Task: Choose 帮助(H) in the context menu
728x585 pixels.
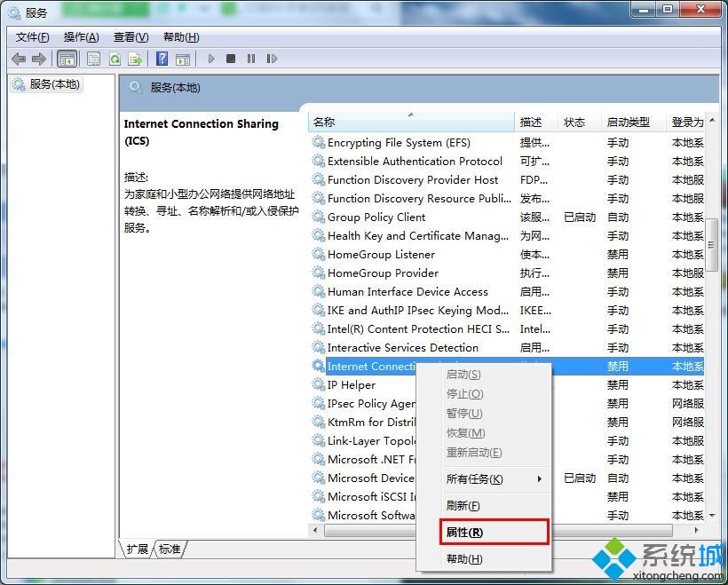Action: pos(483,559)
